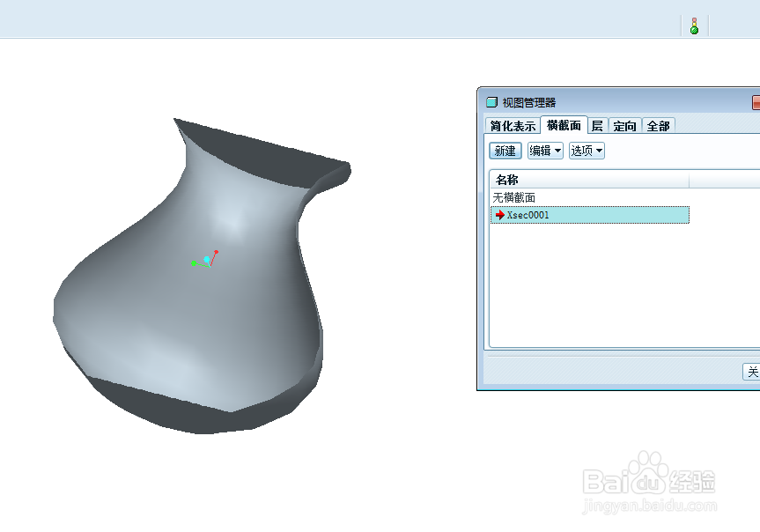Open the 层 tab
Screen dimensions: 760x532
point(598,126)
